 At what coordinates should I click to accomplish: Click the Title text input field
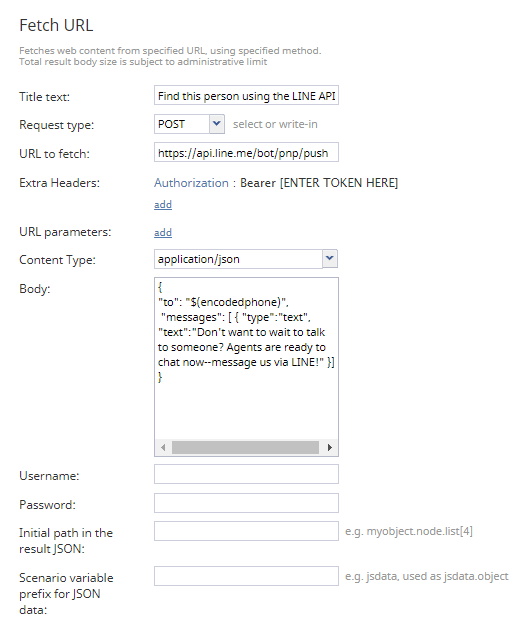pos(246,96)
